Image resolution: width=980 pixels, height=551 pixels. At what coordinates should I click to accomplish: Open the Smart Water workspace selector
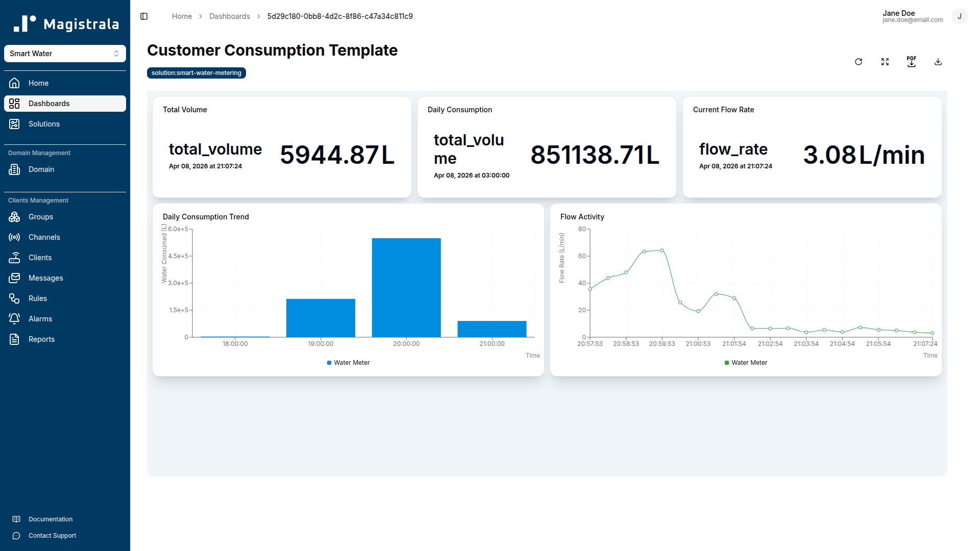(x=65, y=53)
